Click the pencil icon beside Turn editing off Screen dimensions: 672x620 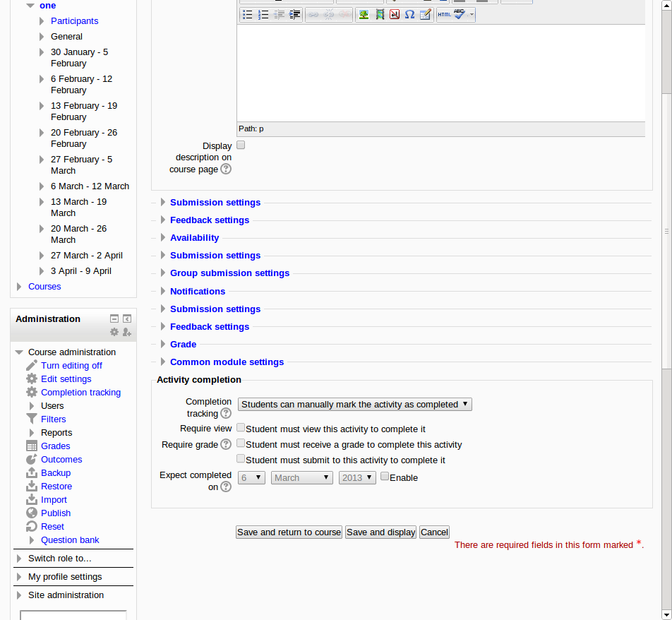click(32, 365)
